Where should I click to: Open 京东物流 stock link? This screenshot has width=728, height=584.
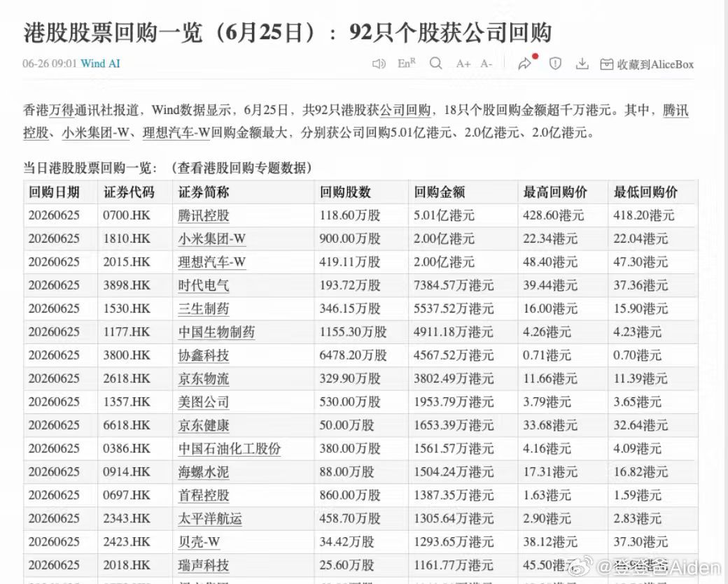point(204,378)
